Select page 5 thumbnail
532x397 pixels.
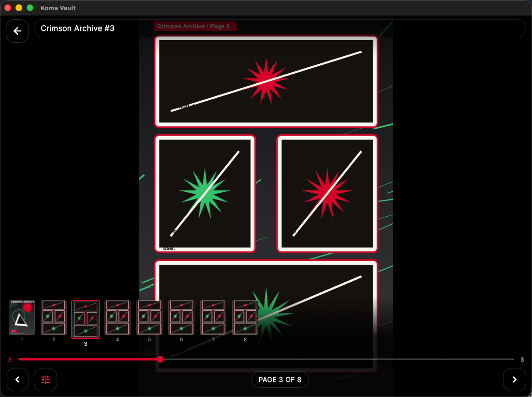point(149,318)
